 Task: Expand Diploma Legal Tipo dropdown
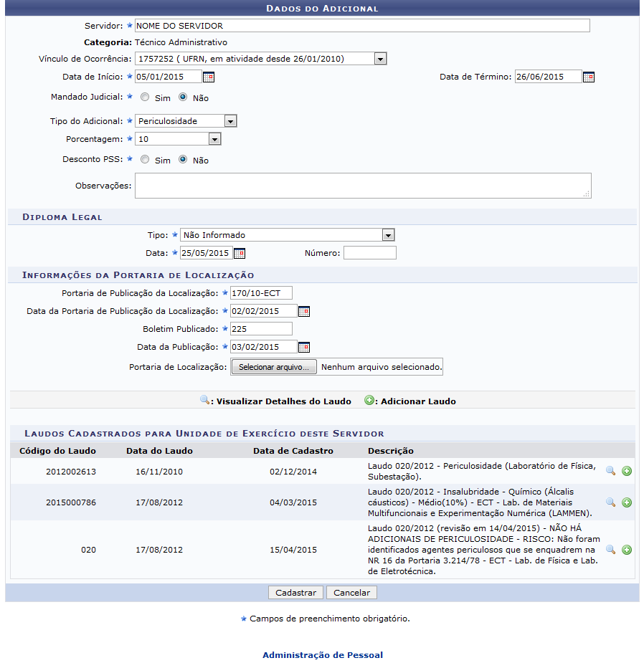[387, 235]
